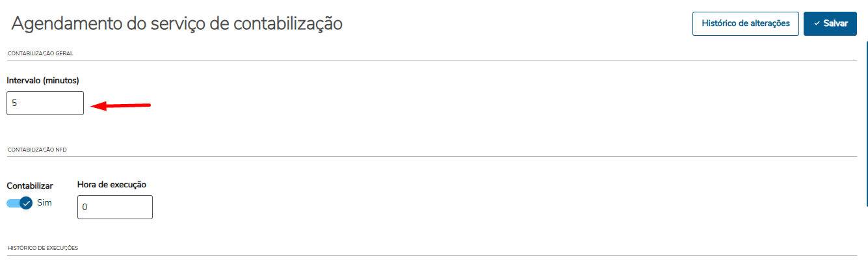
Task: Click the value 5 in the Intervalo field
Action: 14,103
